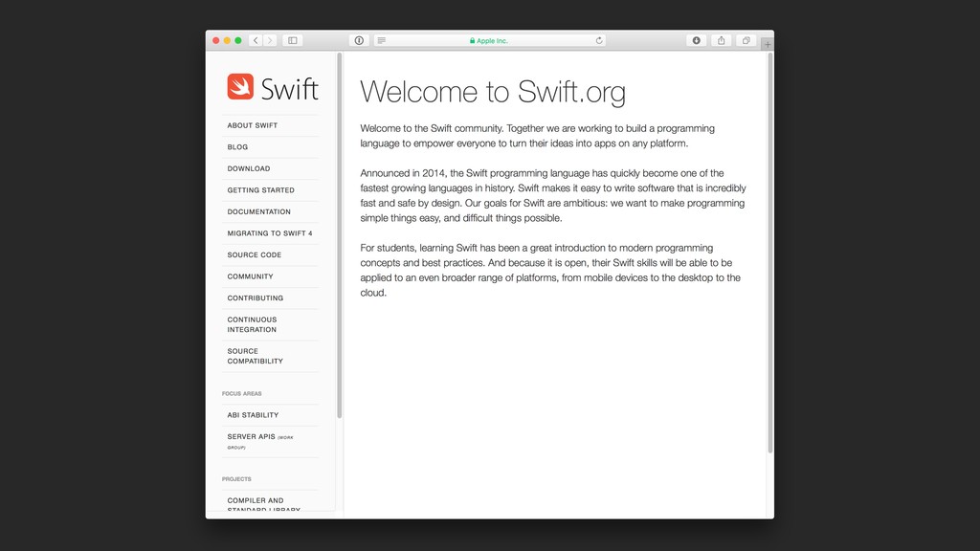Reload the page with refresh icon

pos(599,40)
